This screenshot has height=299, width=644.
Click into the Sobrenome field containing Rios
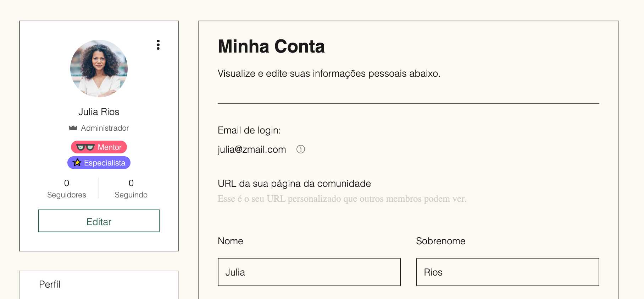(508, 272)
